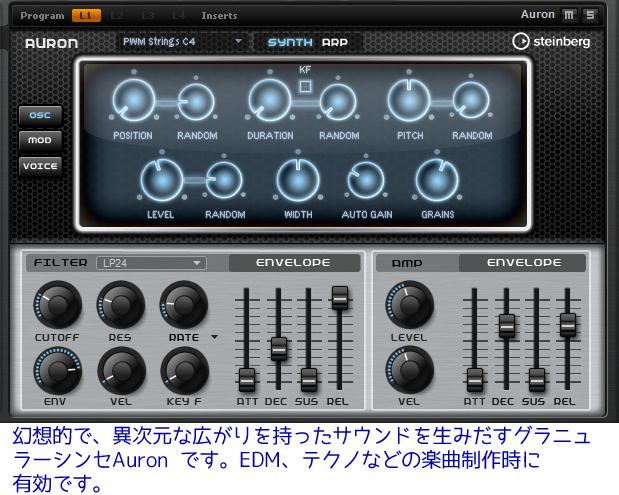Click the amp envelope SUS fader handle
Screen dimensions: 619x495
536,379
